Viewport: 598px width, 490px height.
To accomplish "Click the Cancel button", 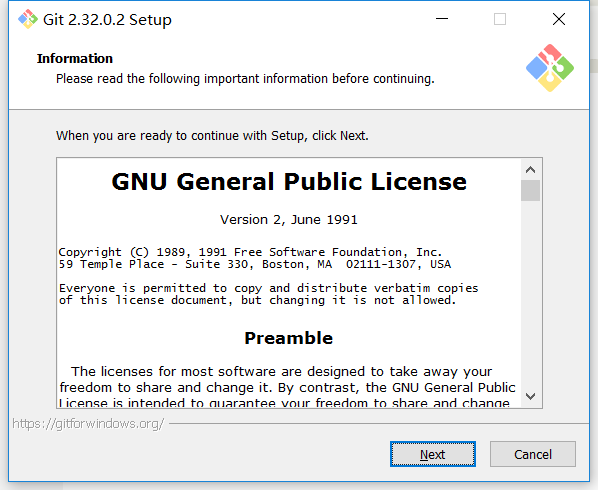I will tap(533, 454).
